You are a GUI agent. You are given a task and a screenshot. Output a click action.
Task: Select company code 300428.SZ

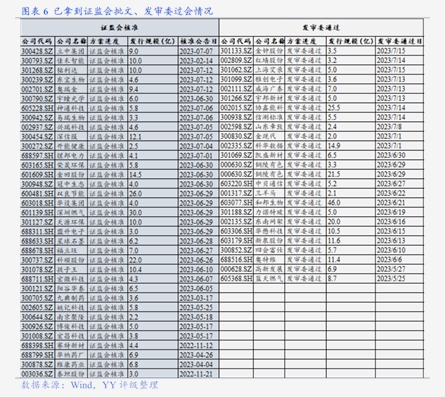point(37,51)
